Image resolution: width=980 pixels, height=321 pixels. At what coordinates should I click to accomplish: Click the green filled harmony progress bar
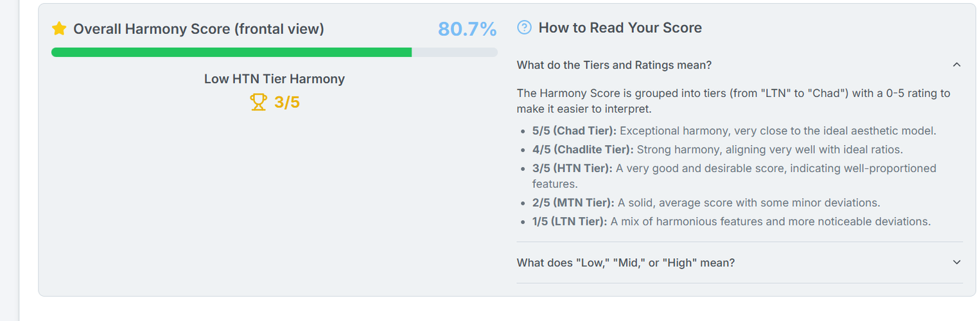pos(231,52)
